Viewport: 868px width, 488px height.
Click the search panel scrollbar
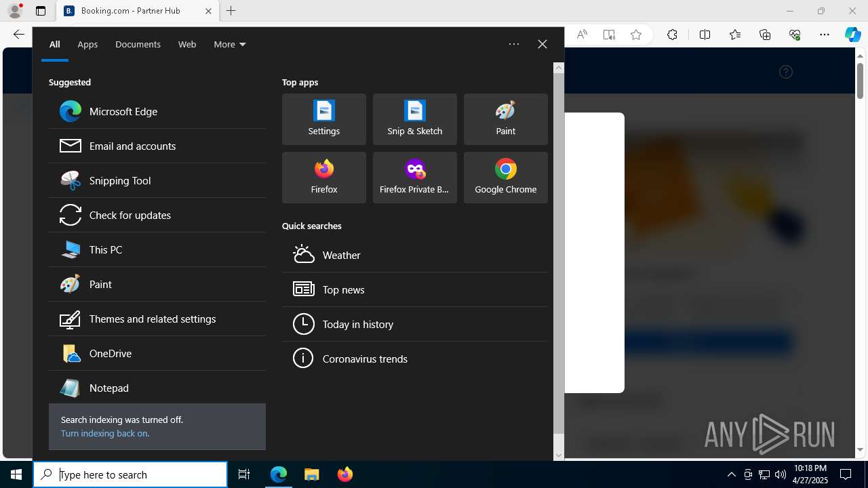click(559, 253)
